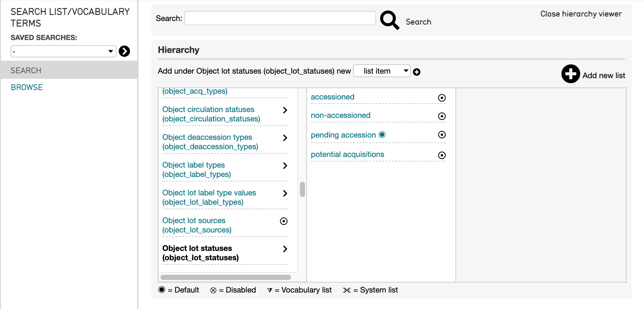
Task: Expand Object deaccession types chevron
Action: click(x=285, y=138)
